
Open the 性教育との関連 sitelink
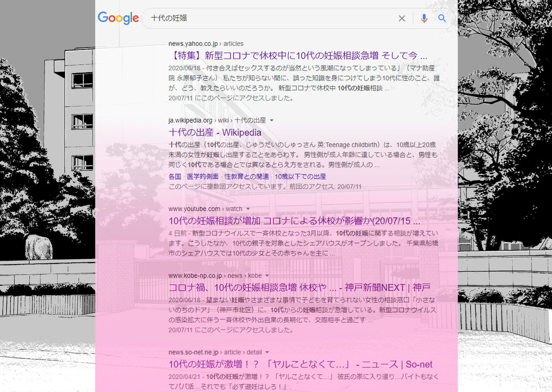tap(247, 176)
